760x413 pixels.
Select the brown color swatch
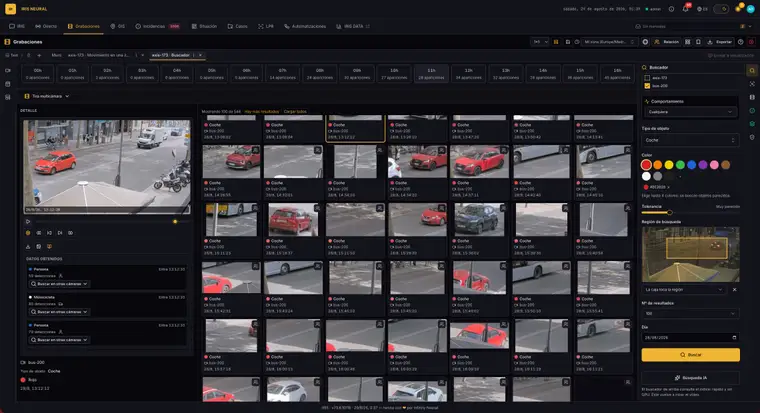[726, 165]
